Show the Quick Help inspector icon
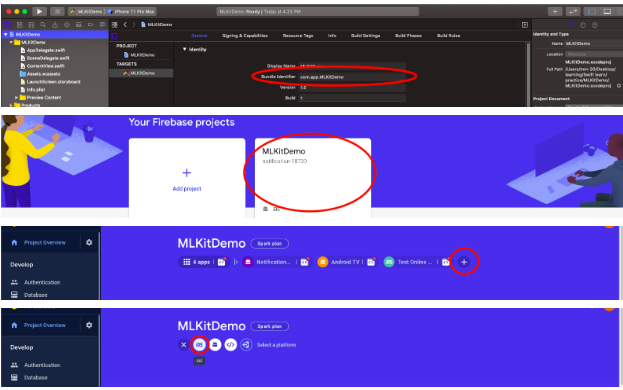This screenshot has height=390, width=623. [x=595, y=25]
